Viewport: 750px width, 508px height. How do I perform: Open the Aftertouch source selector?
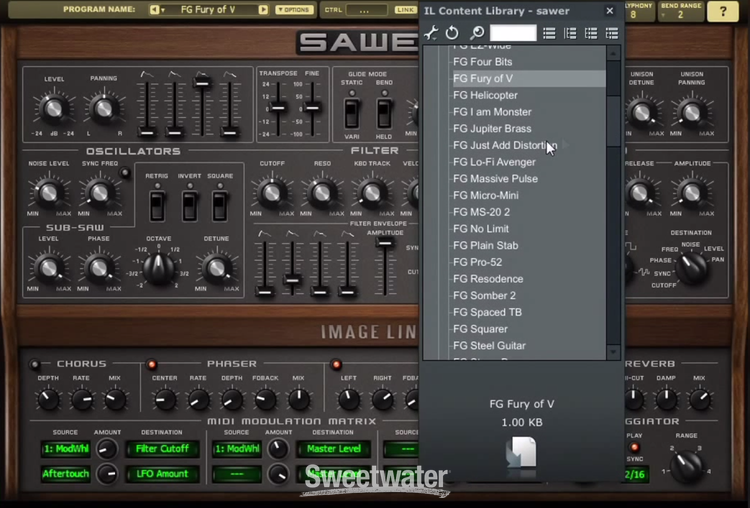coord(66,474)
